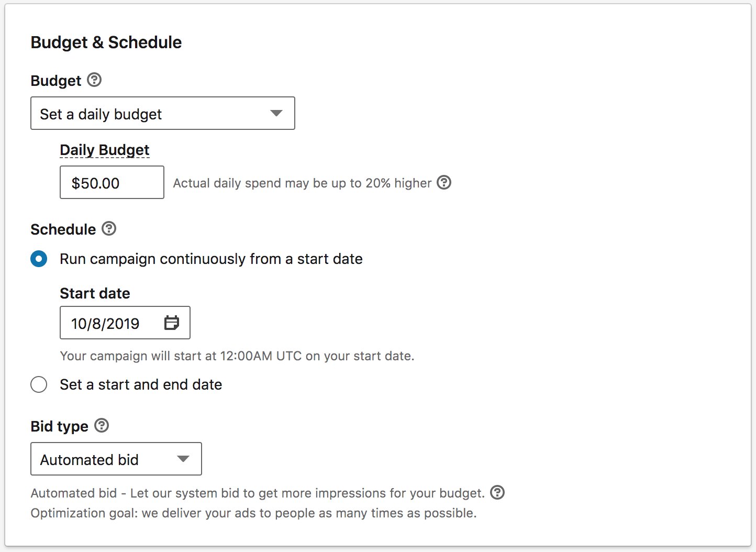Click the help icon next to Schedule
756x552 pixels.
(x=109, y=229)
